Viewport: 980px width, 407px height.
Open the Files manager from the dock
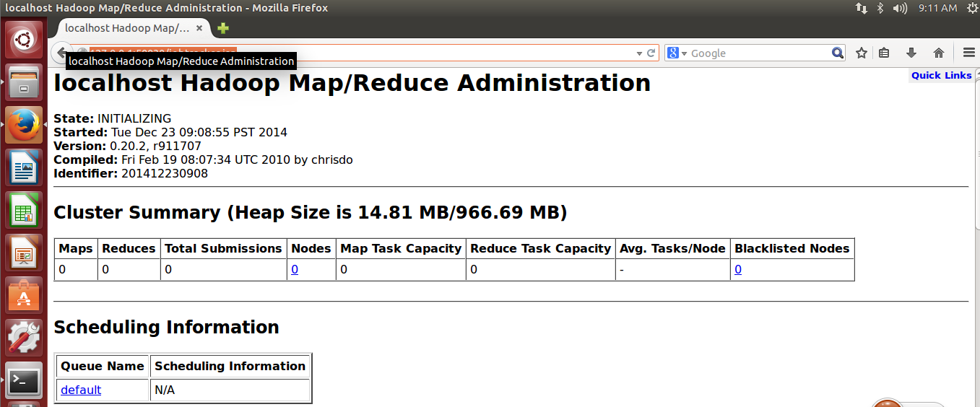tap(24, 82)
